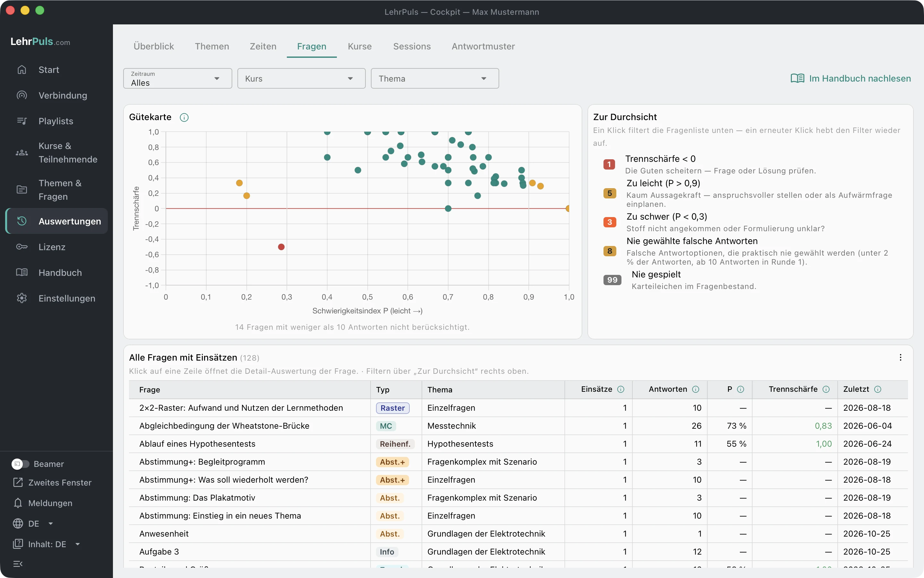Click the info icon next to P column
The image size is (924, 578).
[740, 389]
